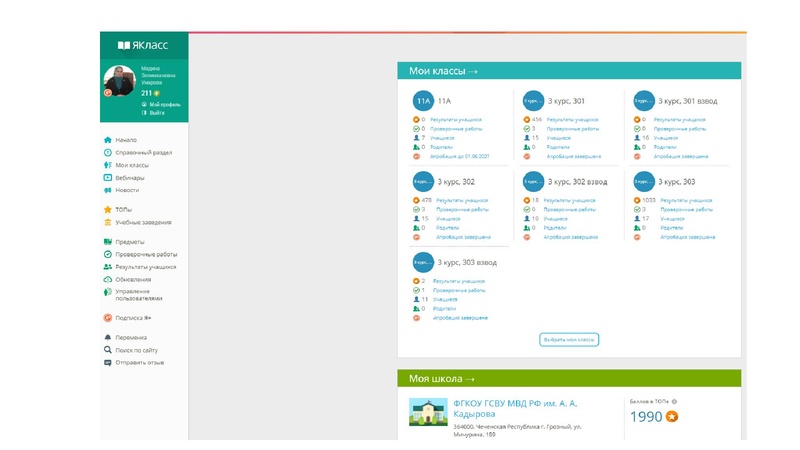Click the school building thumbnail image
The height and width of the screenshot is (450, 800).
click(x=427, y=414)
